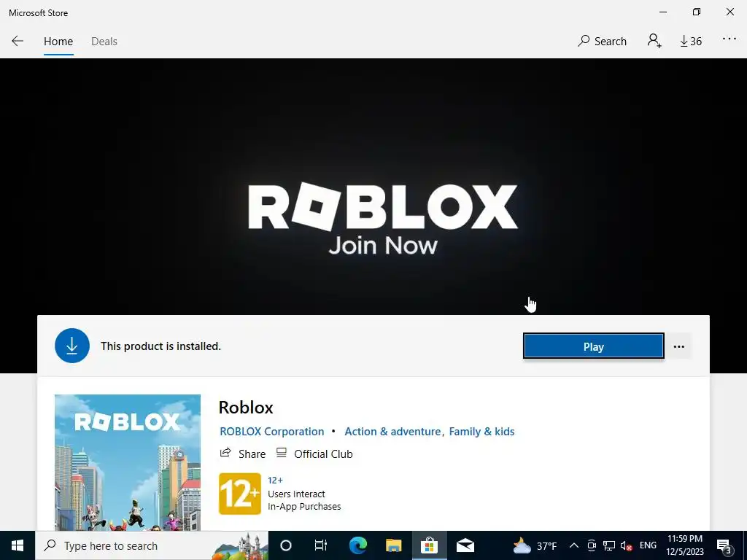Viewport: 747px width, 560px height.
Task: Minimize the Microsoft Store window
Action: [x=663, y=12]
